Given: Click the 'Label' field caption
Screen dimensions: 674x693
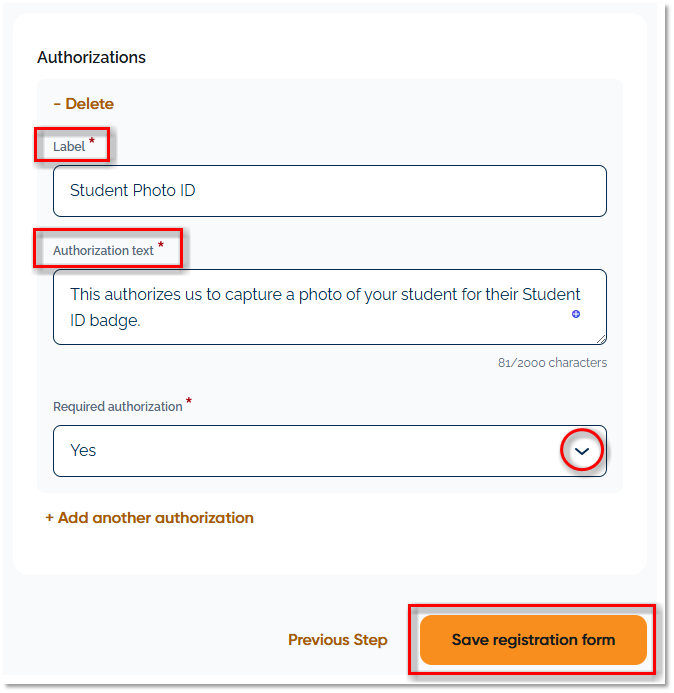Looking at the screenshot, I should pos(69,147).
